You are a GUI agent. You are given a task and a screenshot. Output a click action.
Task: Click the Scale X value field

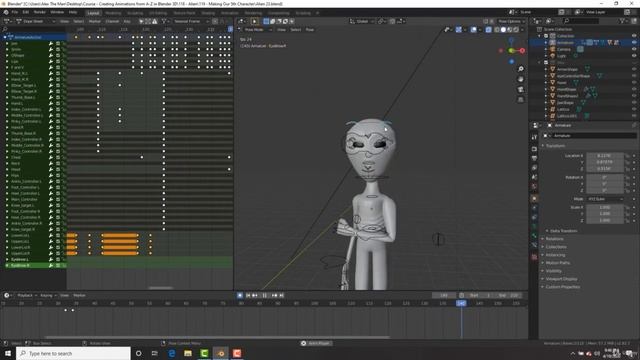click(604, 207)
